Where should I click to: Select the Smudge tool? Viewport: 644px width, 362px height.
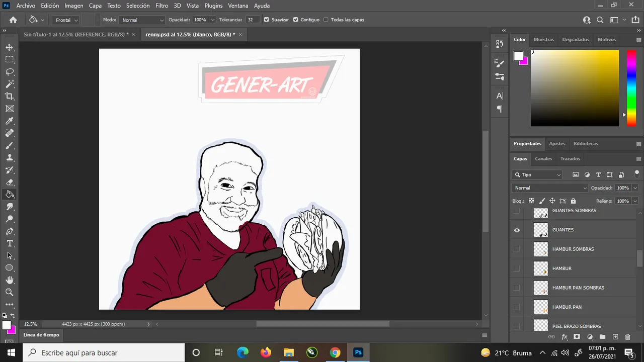click(10, 207)
